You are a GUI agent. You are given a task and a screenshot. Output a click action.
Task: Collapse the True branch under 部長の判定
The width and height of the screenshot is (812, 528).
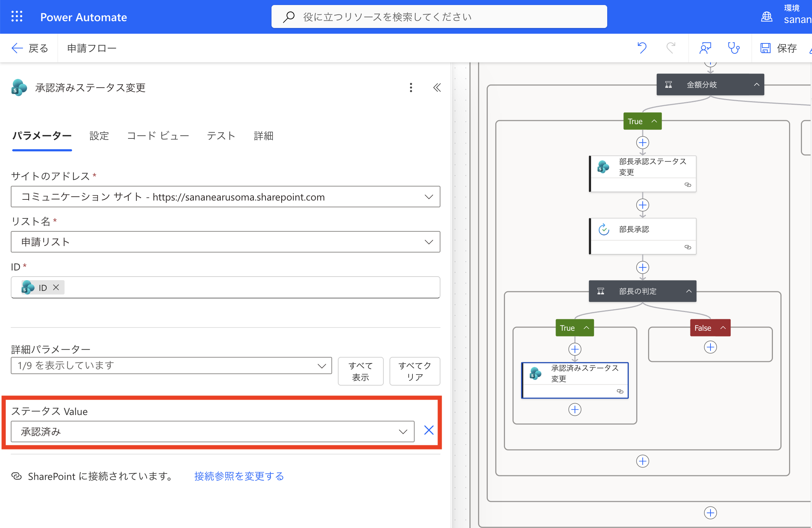(586, 327)
